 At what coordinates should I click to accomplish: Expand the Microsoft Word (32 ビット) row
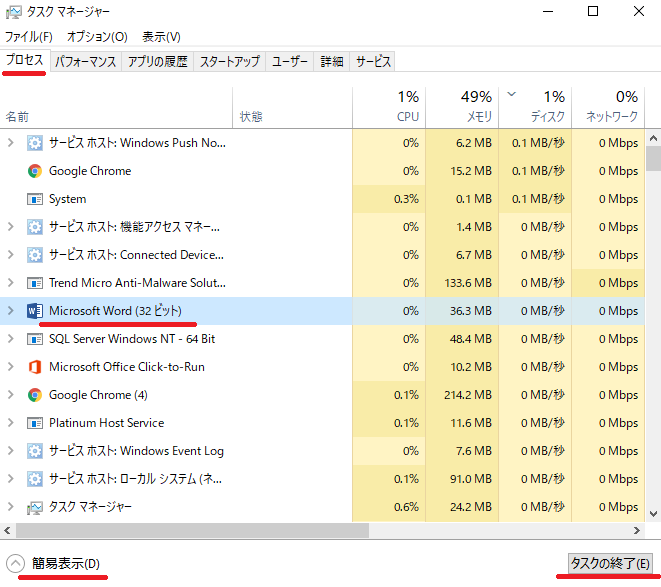click(11, 310)
